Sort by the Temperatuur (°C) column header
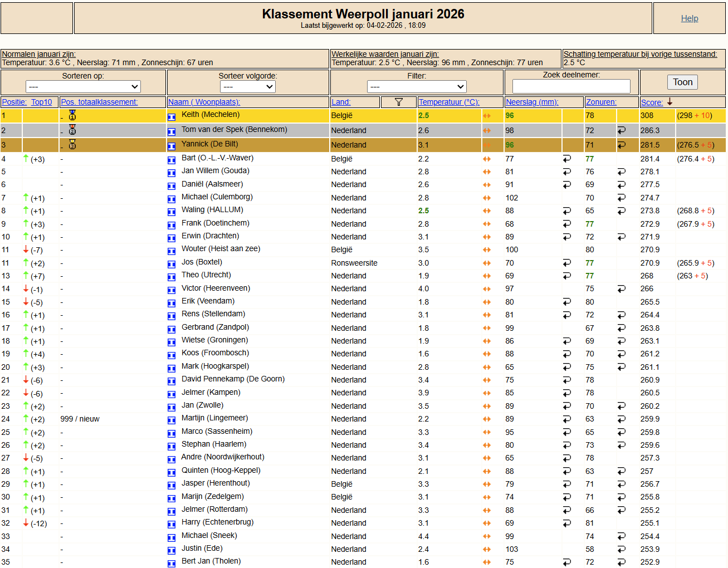Screen dimensions: 728x568 coord(448,102)
